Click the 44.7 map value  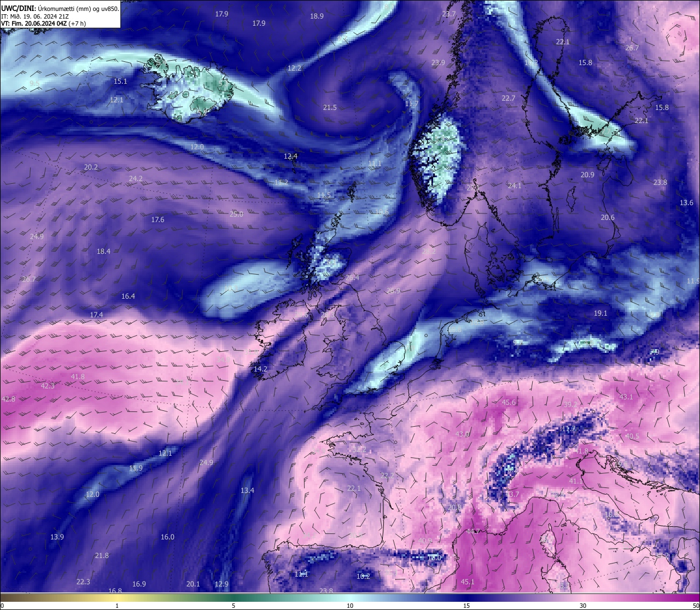(473, 532)
